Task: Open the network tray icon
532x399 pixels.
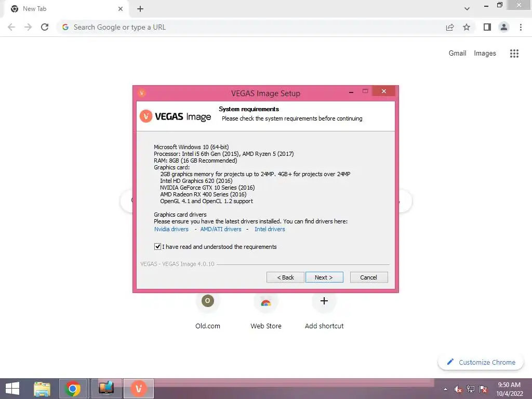Action: 471,389
